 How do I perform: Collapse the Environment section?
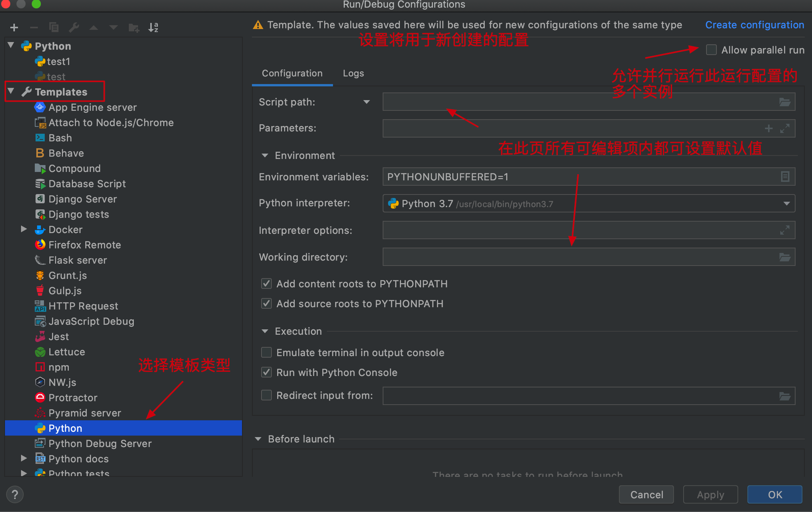pyautogui.click(x=265, y=156)
